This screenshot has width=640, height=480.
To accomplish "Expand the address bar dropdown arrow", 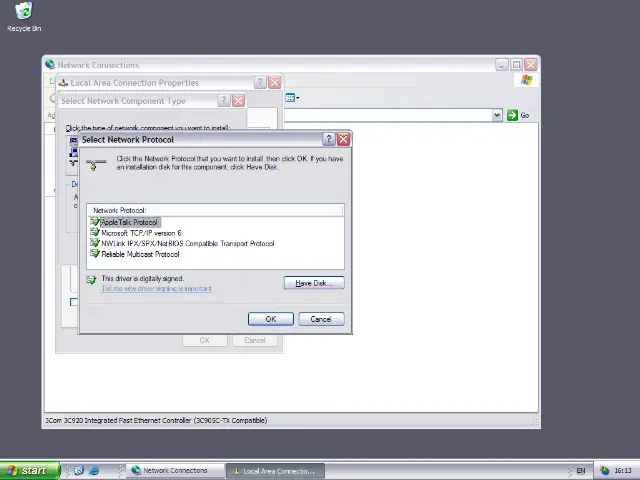I will 496,115.
